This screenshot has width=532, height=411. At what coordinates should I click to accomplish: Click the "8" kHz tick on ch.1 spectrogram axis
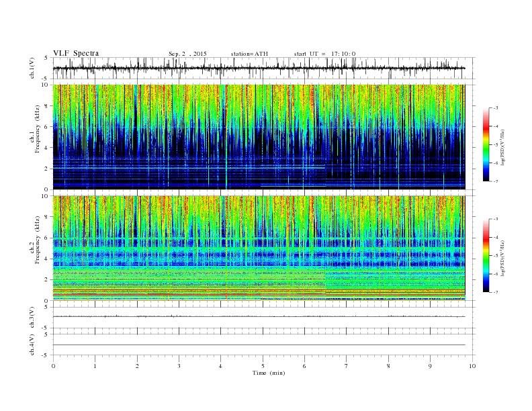tap(46, 106)
